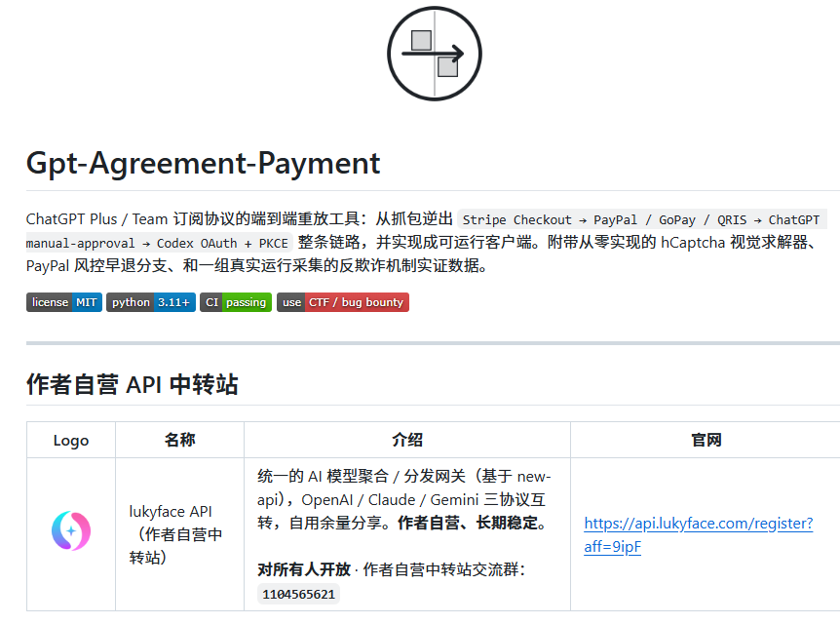Click the lukyface API gradient logo
Image resolution: width=840 pixels, height=624 pixels.
71,530
